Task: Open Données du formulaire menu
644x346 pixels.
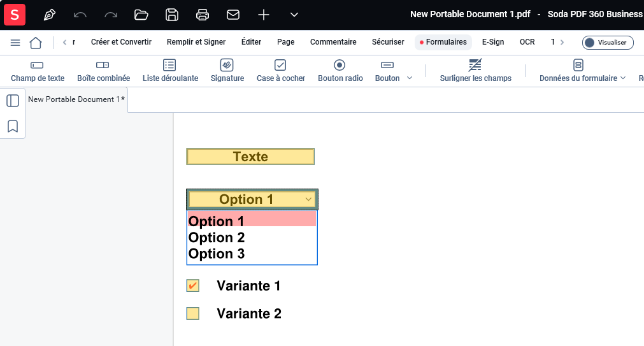Action: pyautogui.click(x=582, y=71)
